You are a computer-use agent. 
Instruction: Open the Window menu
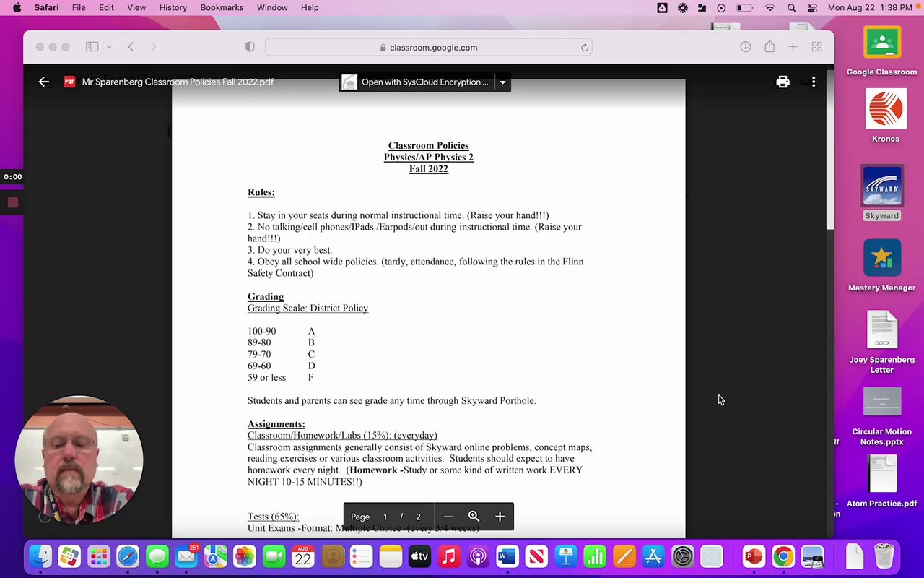272,7
